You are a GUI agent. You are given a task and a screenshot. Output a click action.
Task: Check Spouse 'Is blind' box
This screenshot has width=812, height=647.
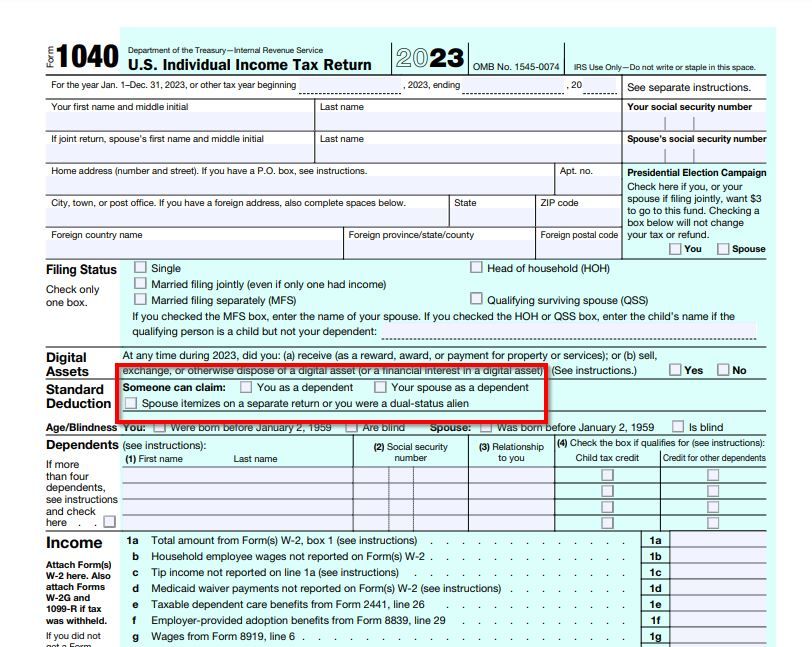(x=677, y=426)
